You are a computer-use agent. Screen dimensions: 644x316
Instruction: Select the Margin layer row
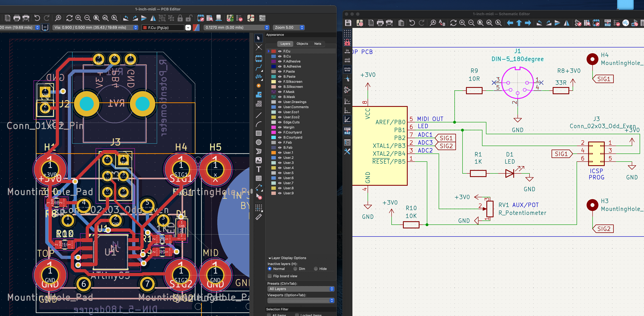[301, 127]
